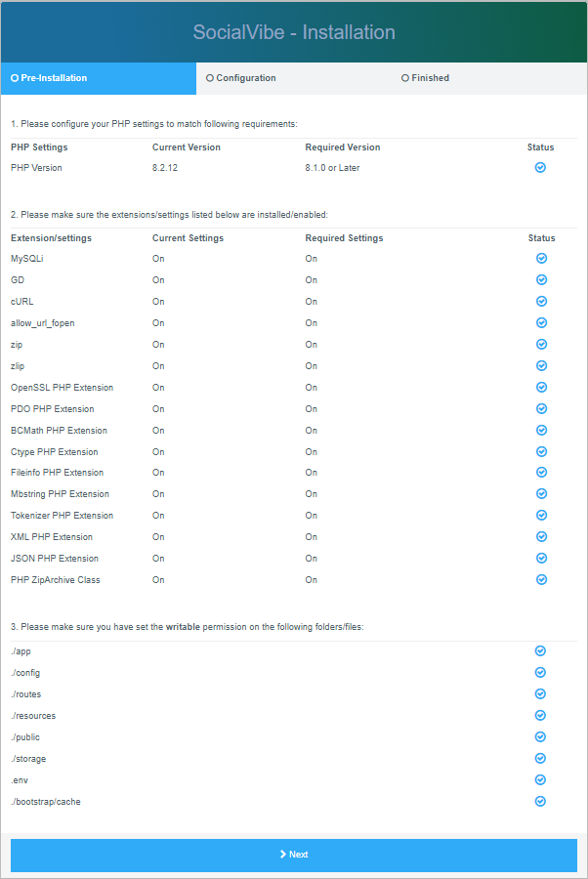The image size is (588, 879).
Task: Select the Pre-Installation step tab
Action: click(x=99, y=78)
